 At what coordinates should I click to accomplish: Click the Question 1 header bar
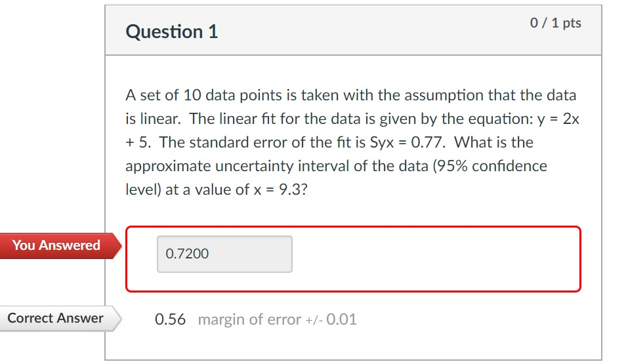(x=353, y=30)
